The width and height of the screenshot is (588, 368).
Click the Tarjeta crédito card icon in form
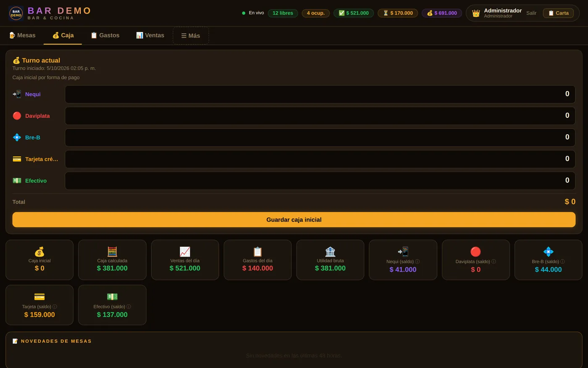click(x=17, y=159)
